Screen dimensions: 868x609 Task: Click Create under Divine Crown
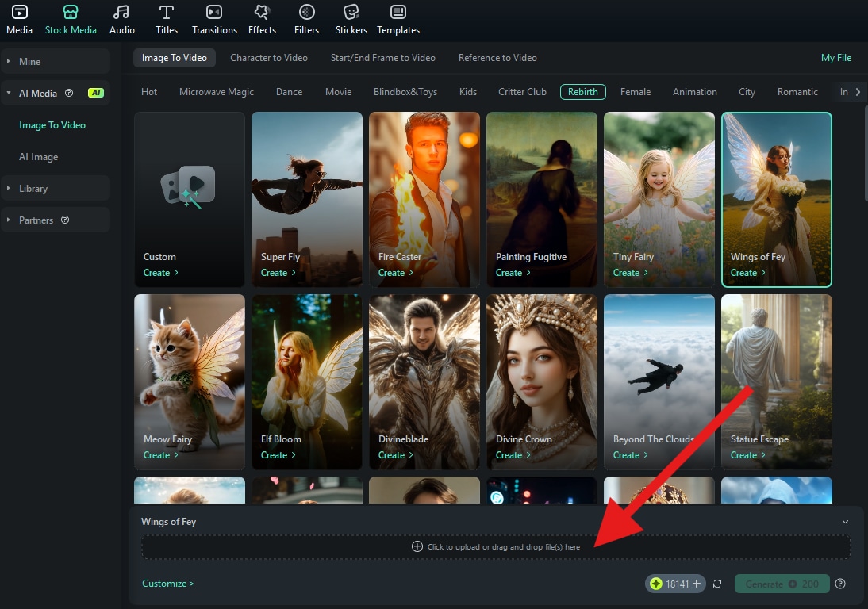tap(513, 455)
